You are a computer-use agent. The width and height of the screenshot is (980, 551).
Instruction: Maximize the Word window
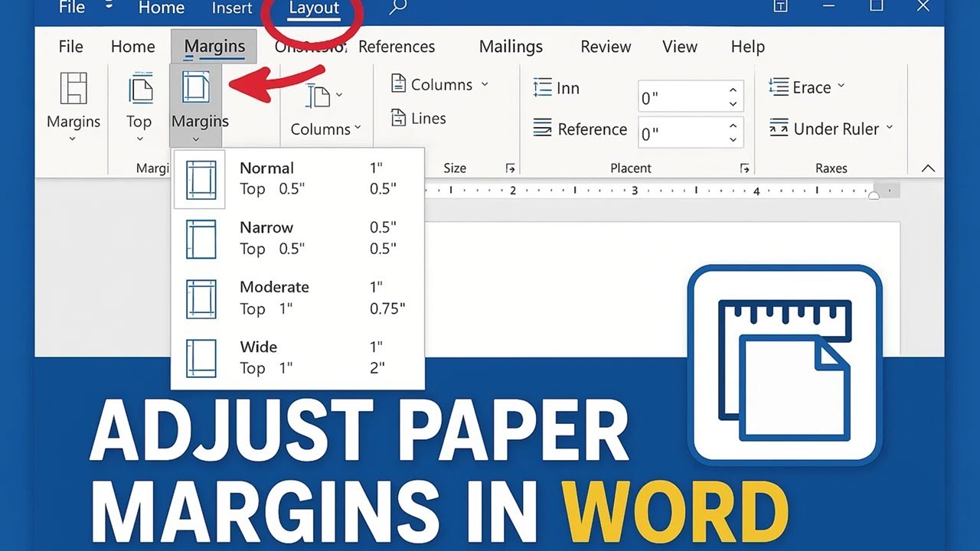click(877, 5)
